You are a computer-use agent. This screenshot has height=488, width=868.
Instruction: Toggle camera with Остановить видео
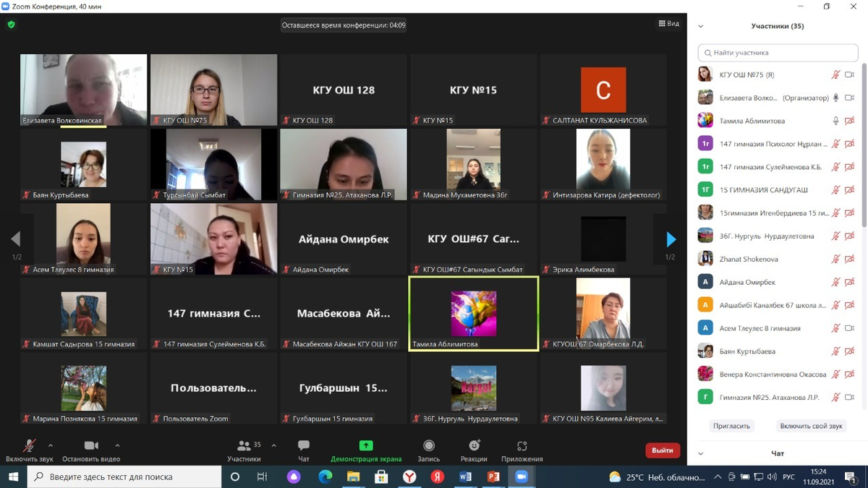click(91, 446)
